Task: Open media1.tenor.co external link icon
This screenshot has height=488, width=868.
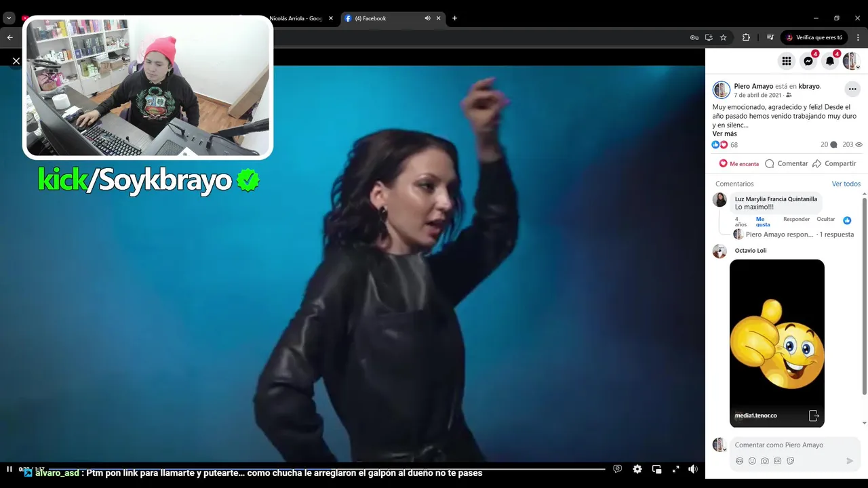Action: point(814,415)
